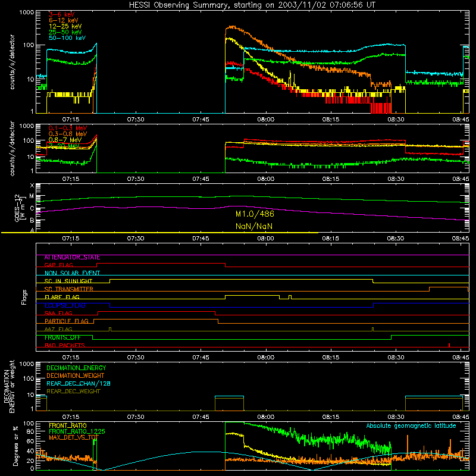Click the Degrees or % axis title

(15, 446)
